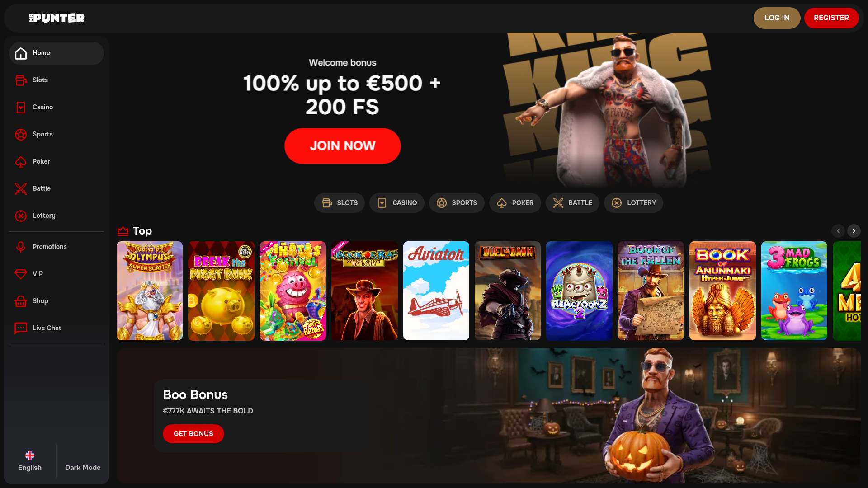Click the LOG IN button
Viewport: 868px width, 488px height.
[777, 18]
